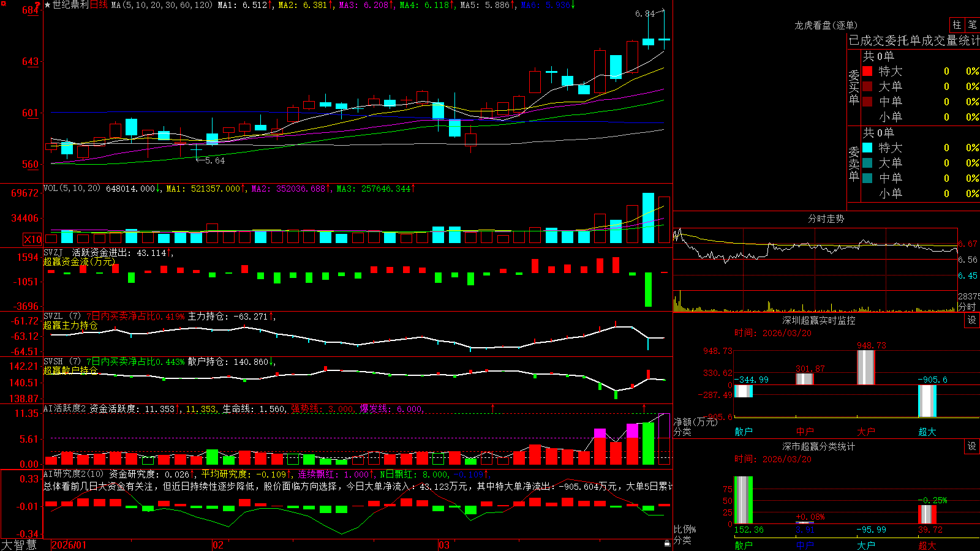This screenshot has width=980, height=551.
Task: Click the 强势线: 3.000 label
Action: pyautogui.click(x=322, y=408)
